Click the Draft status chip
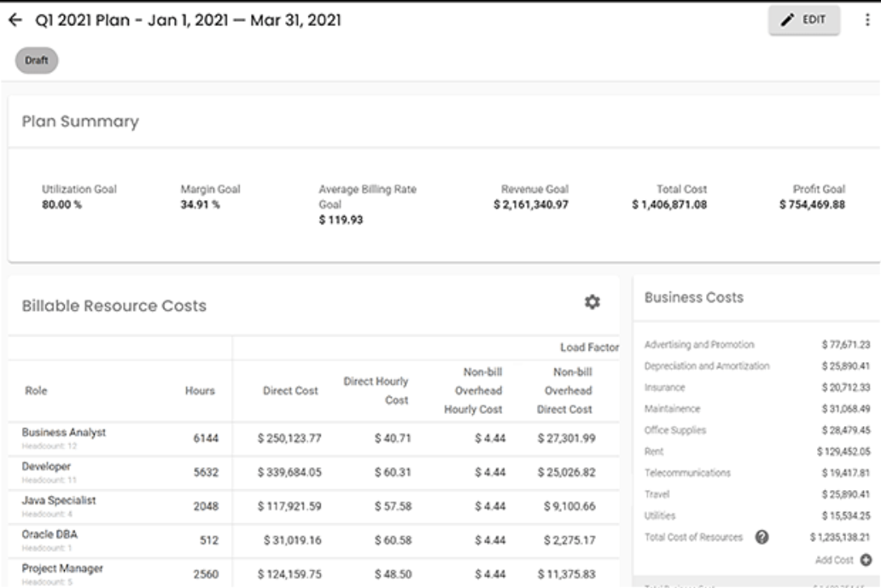The width and height of the screenshot is (881, 588). (x=36, y=61)
